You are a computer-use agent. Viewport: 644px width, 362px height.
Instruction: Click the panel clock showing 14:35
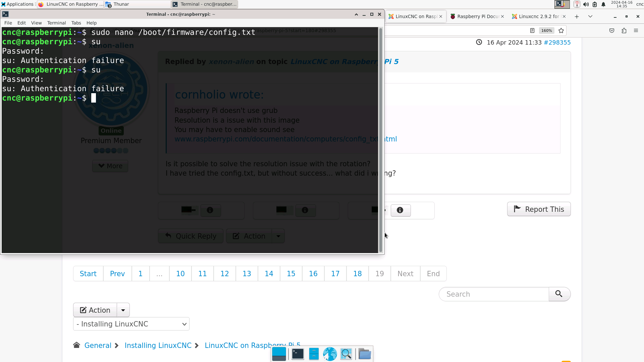point(622,4)
